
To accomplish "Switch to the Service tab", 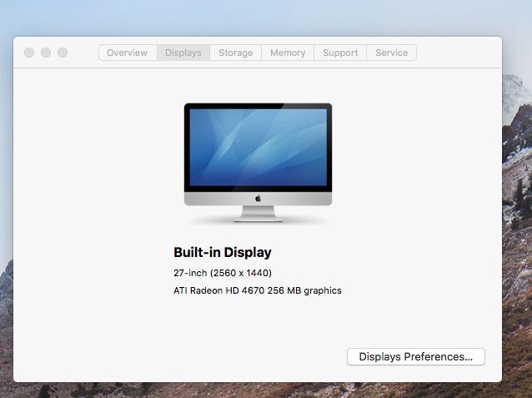I will [x=392, y=53].
